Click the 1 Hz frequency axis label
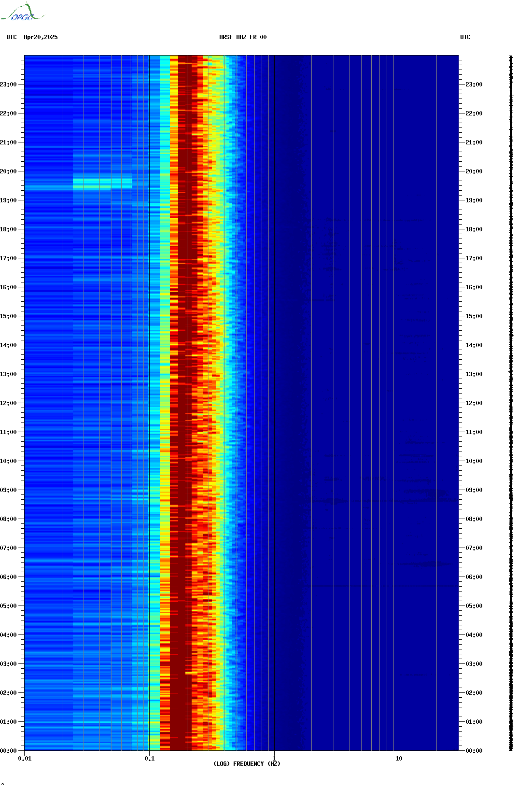The image size is (532, 789). (x=274, y=759)
